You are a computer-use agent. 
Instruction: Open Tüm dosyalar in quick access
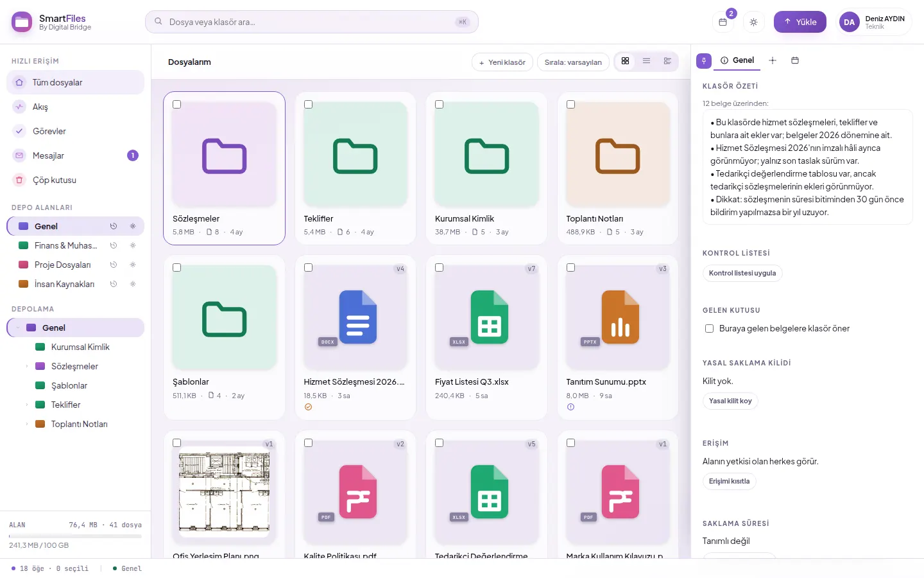[75, 82]
